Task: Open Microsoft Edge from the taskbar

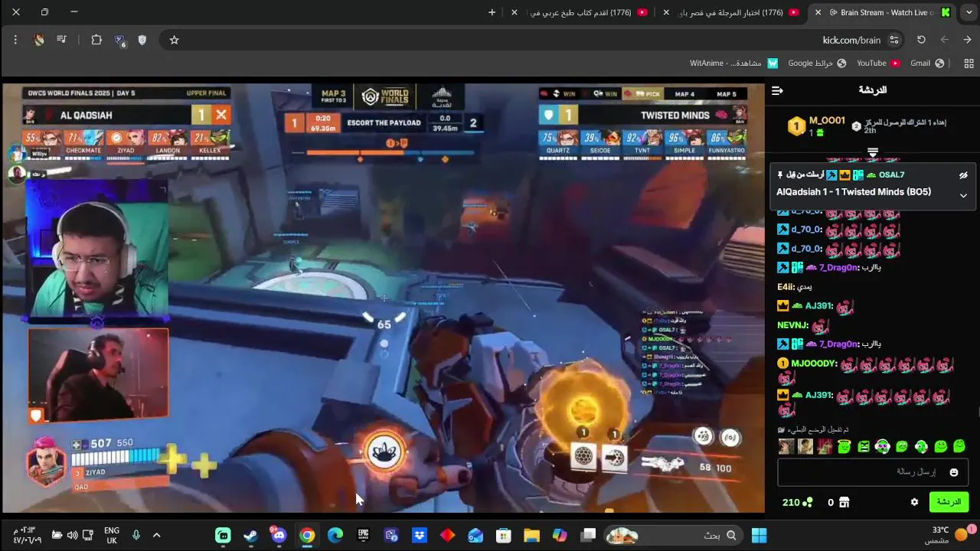Action: 335,535
